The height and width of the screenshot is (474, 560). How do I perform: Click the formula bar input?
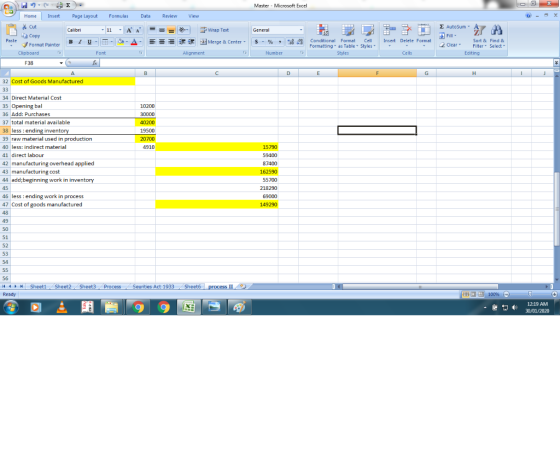[326, 63]
